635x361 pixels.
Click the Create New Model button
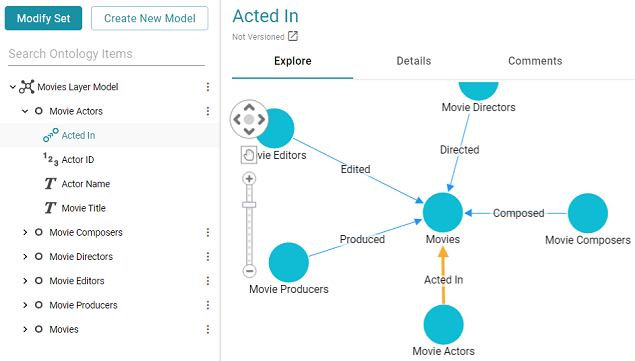click(x=149, y=18)
